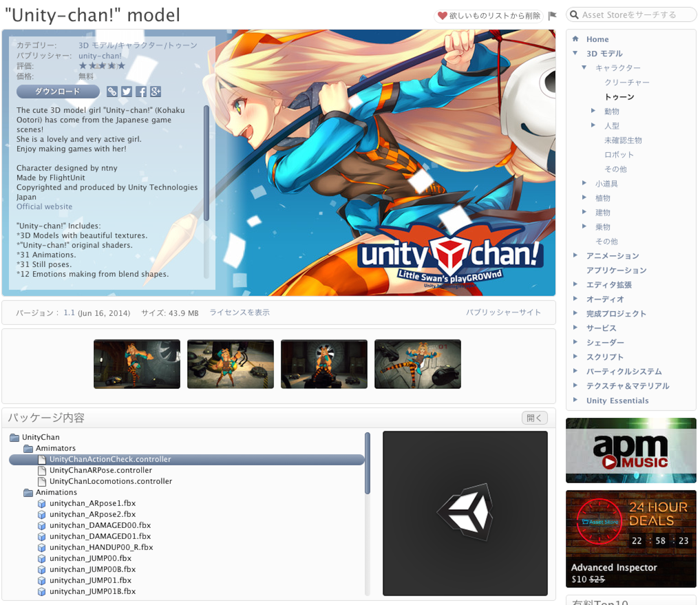Screen dimensions: 700x605
Task: Expand the エディタ拡張 category arrow
Action: click(x=575, y=284)
